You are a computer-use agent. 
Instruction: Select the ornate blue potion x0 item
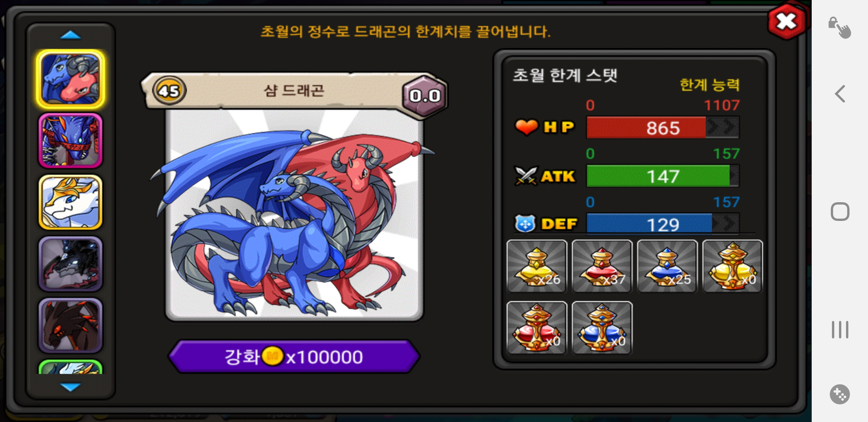pos(602,328)
